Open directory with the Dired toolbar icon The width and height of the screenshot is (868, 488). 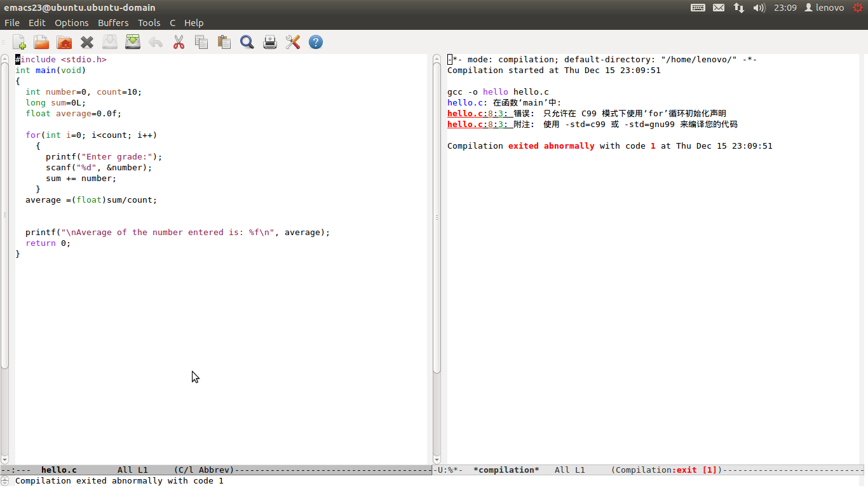point(64,43)
